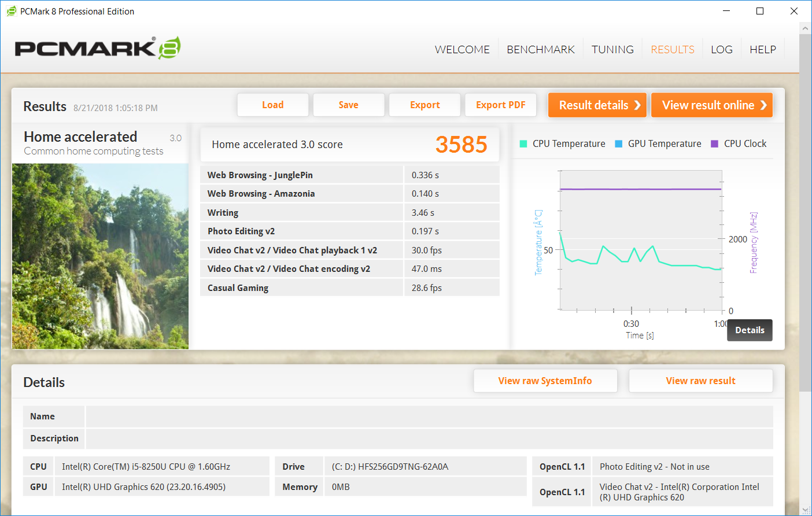Click the 0.140 s result value

click(x=425, y=194)
